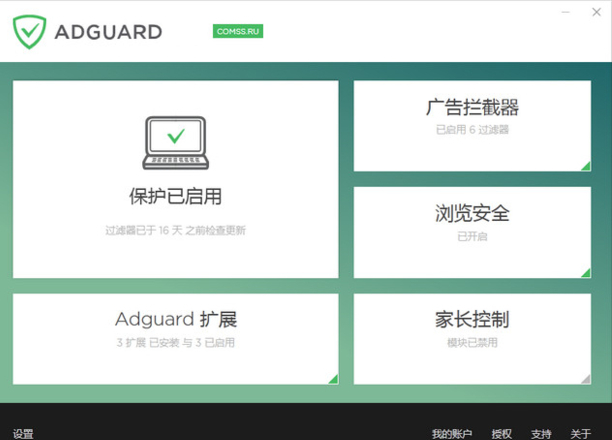Click the 保护已启用 status heading
The height and width of the screenshot is (440, 612).
click(x=176, y=196)
